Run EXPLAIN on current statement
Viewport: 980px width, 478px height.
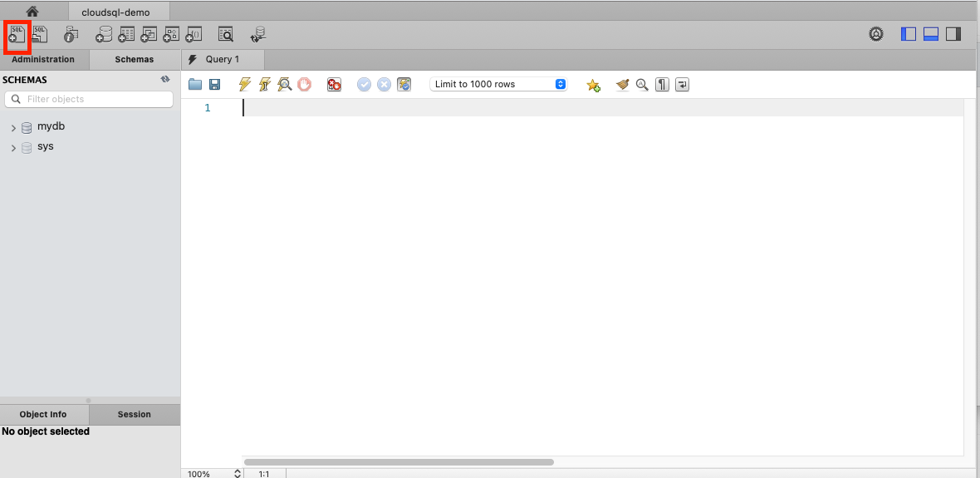point(284,85)
